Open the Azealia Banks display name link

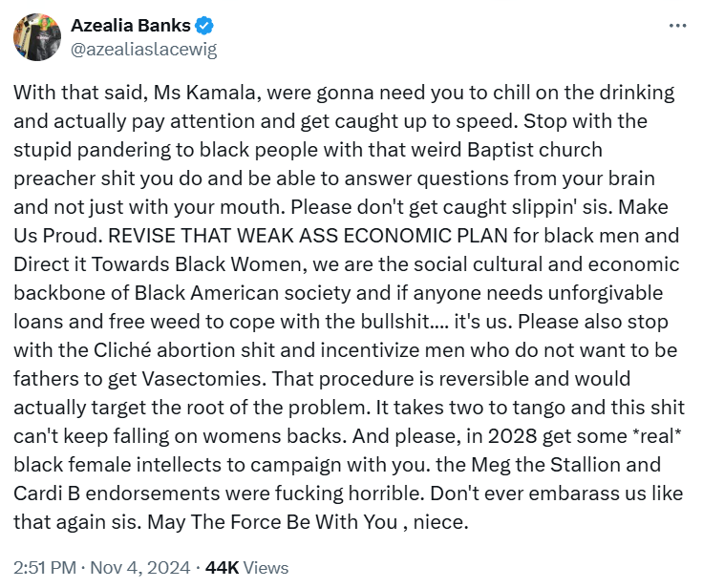[131, 26]
